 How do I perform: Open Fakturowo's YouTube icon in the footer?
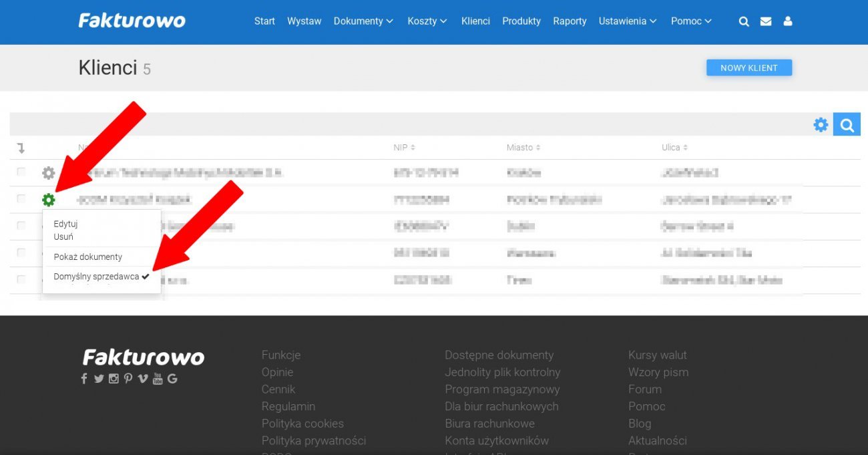coord(158,378)
